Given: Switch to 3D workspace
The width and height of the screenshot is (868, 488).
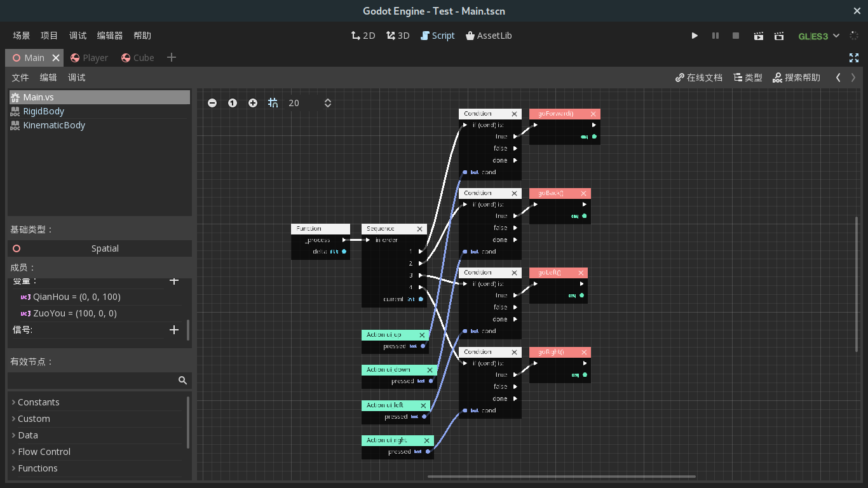Looking at the screenshot, I should [x=398, y=36].
